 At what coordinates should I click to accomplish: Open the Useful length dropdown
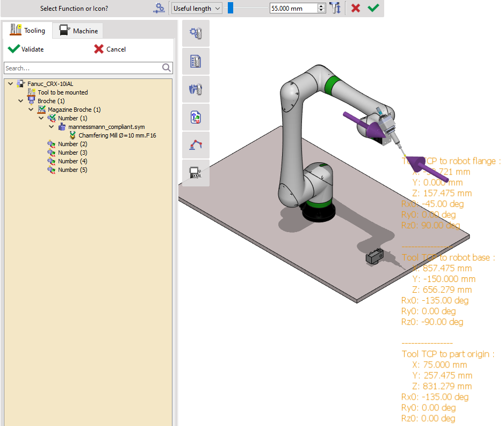point(196,8)
